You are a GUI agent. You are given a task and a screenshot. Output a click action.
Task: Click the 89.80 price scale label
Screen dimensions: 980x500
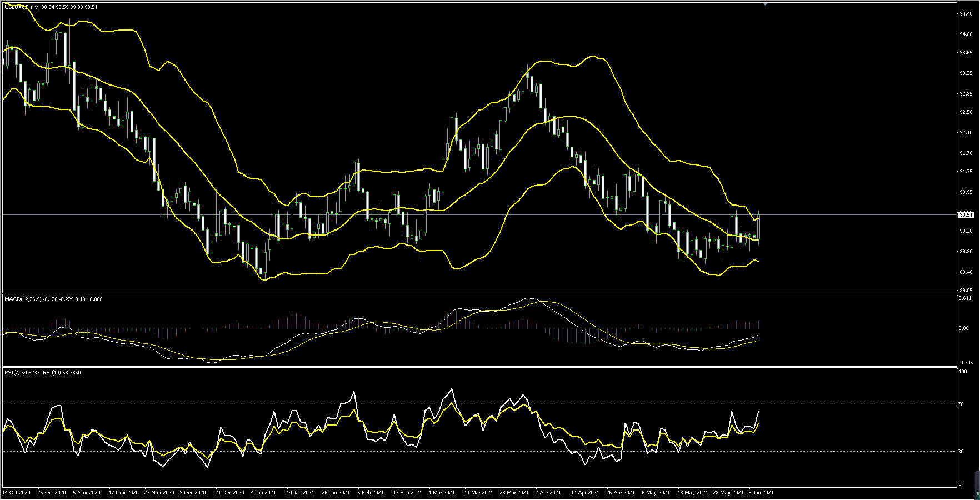click(966, 252)
